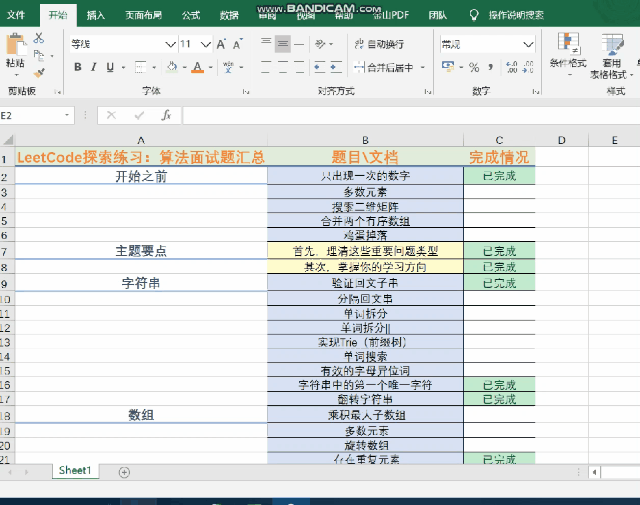Click the Paste clipboard icon
This screenshot has width=640, height=505.
click(x=16, y=45)
